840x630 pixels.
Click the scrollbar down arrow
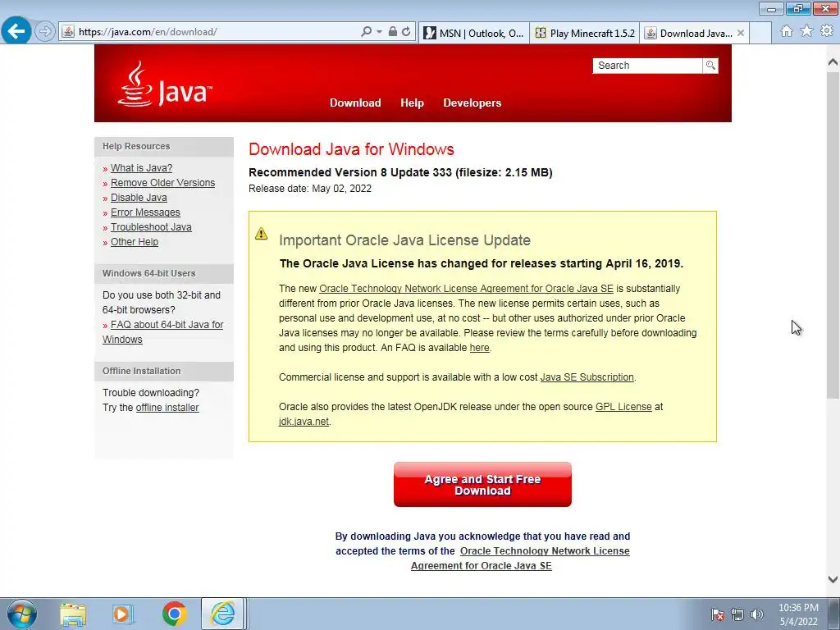coord(833,579)
